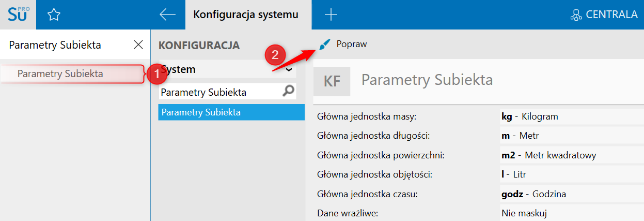Image resolution: width=644 pixels, height=221 pixels.
Task: Click the KONFIGURACJA panel heading
Action: coord(199,45)
